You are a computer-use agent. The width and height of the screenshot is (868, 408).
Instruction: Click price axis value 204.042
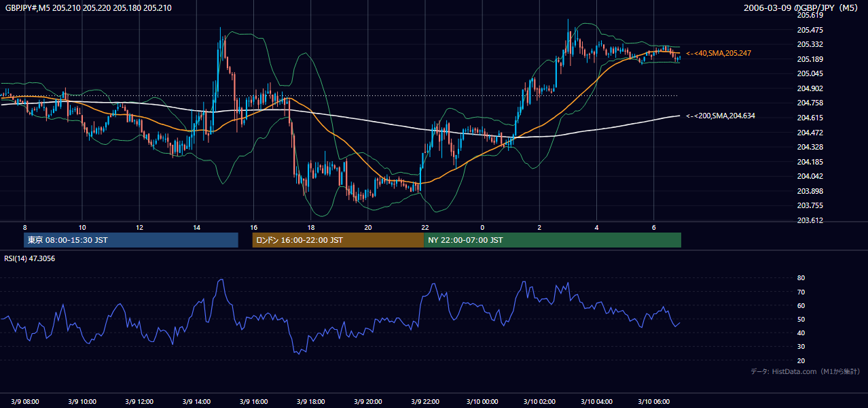coord(810,176)
